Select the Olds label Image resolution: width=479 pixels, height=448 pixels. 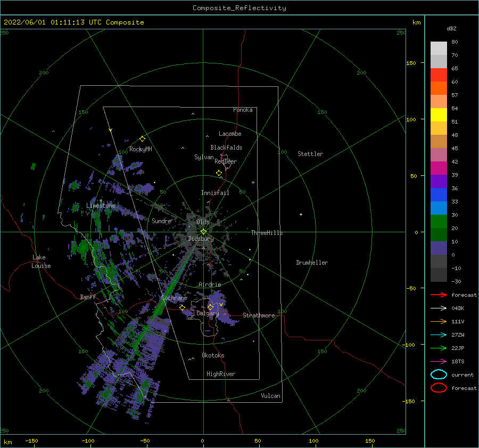pyautogui.click(x=203, y=222)
